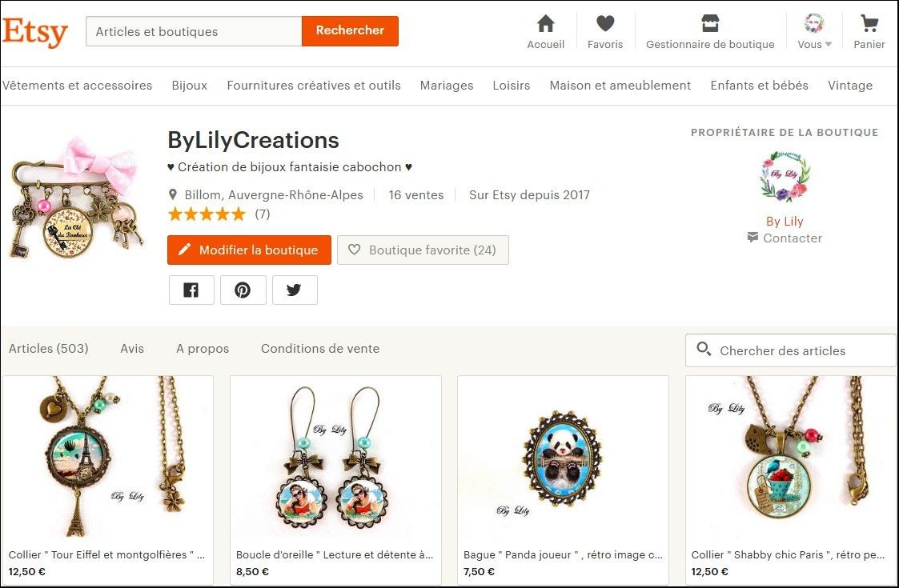Share the shop on Pinterest
Screen dimensions: 899x588
(243, 290)
